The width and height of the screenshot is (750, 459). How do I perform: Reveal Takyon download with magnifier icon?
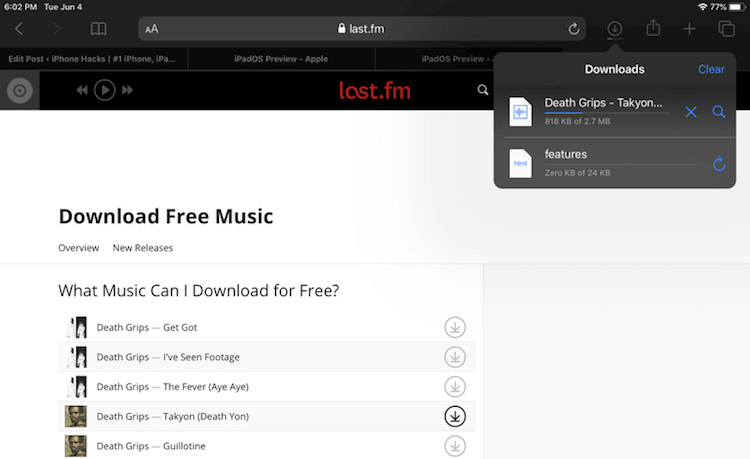click(719, 112)
